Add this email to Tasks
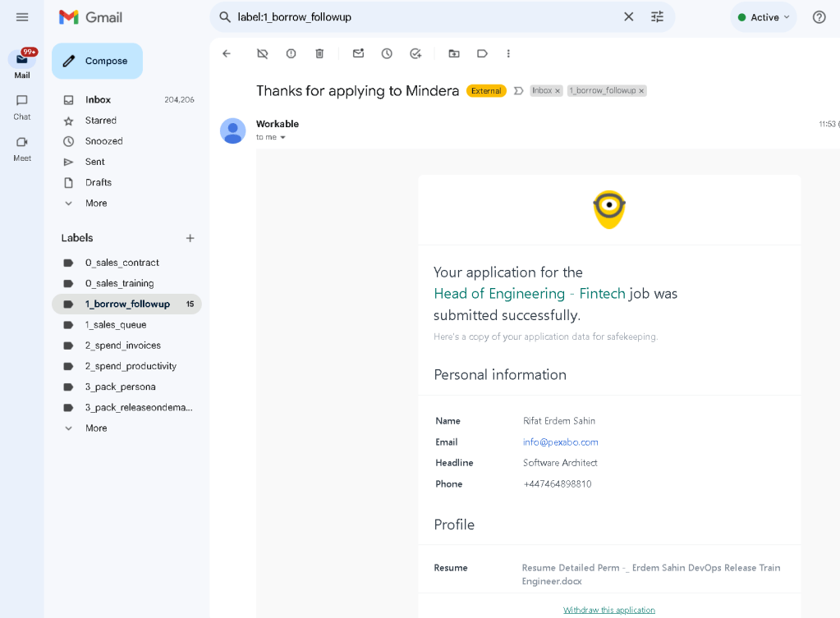This screenshot has height=618, width=840. click(x=415, y=53)
